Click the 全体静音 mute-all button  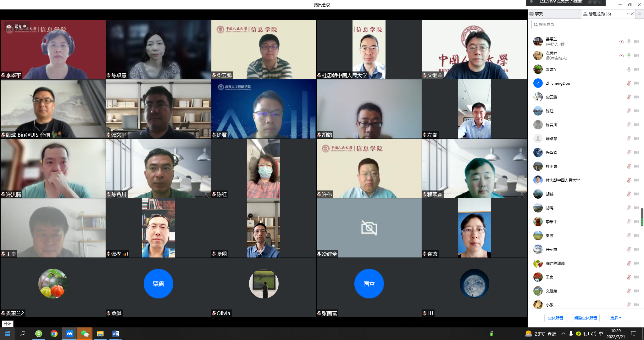coord(555,318)
